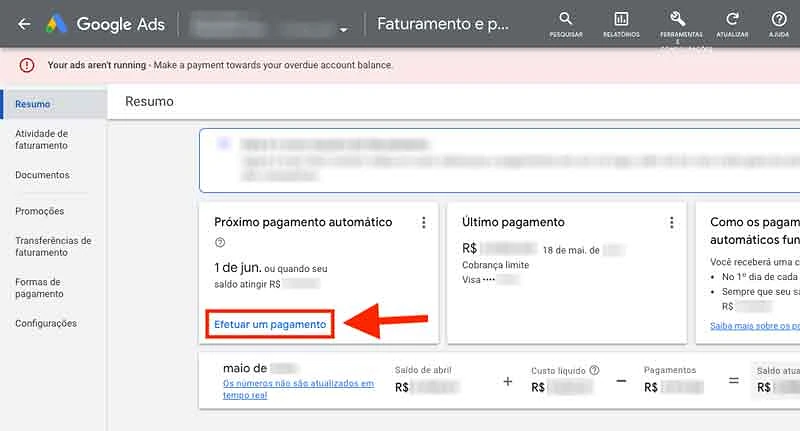The width and height of the screenshot is (800, 431).
Task: Click 'Os números não são atualizados' link
Action: (x=298, y=389)
